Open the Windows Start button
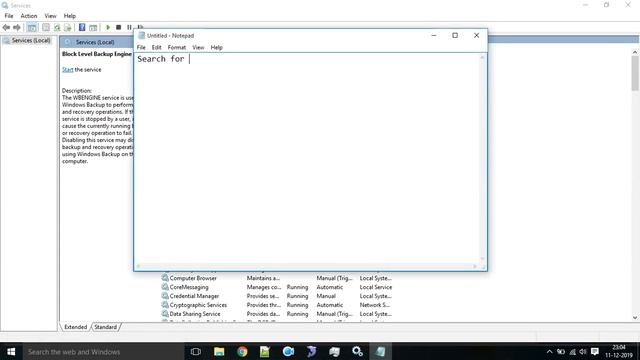640x360 pixels. coord(11,351)
